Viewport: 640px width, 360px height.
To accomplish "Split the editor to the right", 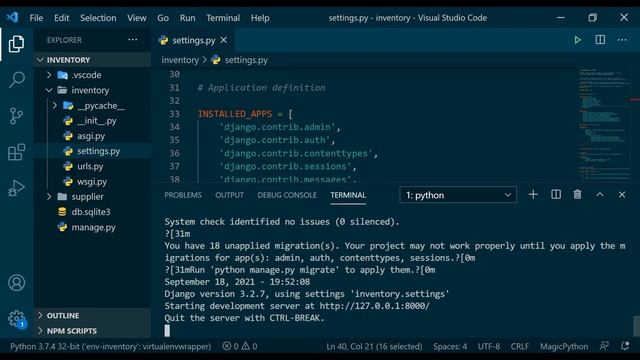I will click(x=600, y=40).
